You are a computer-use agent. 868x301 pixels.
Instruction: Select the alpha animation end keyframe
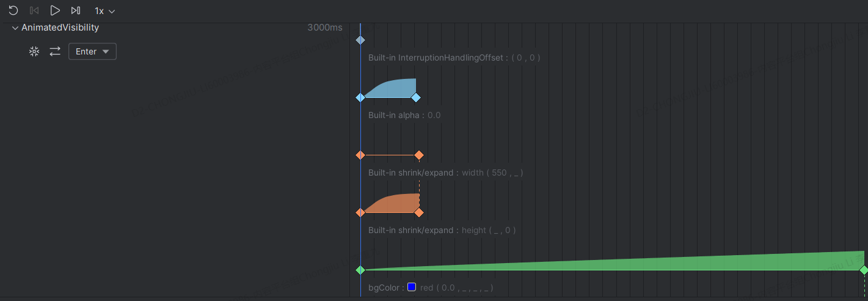pos(416,98)
